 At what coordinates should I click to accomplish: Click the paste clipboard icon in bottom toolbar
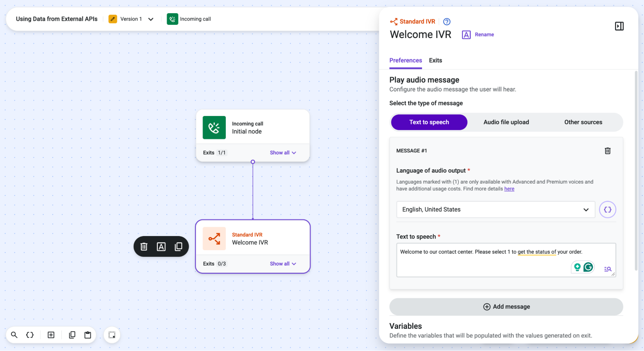pyautogui.click(x=88, y=335)
